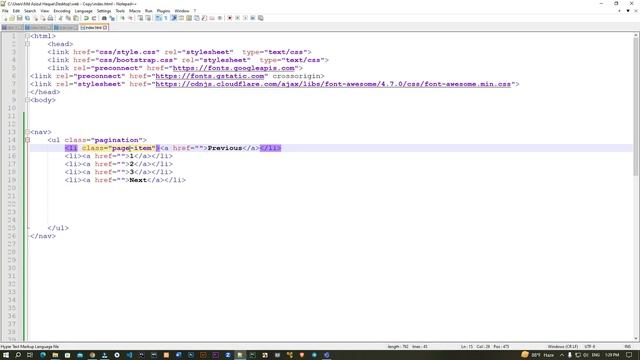The image size is (640, 360).
Task: Toggle INS insert mode in status bar
Action: [x=627, y=347]
